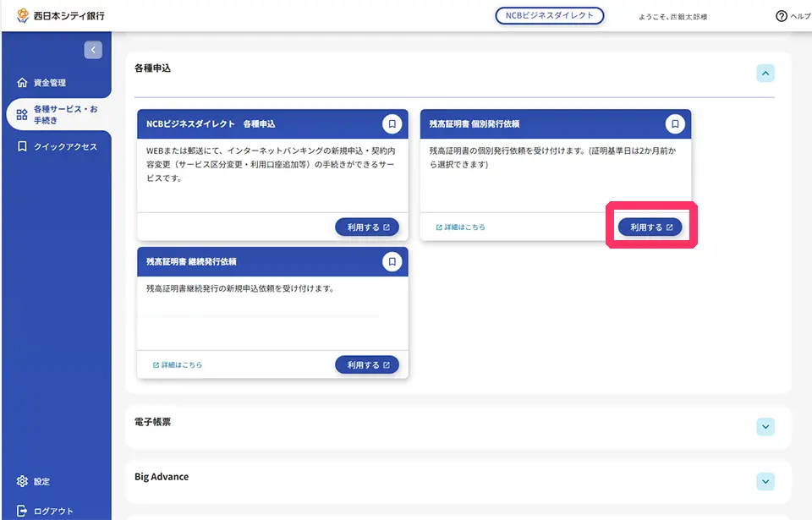Open 詳細はこちら link for 継続発行依頼
812x520 pixels.
click(x=178, y=364)
